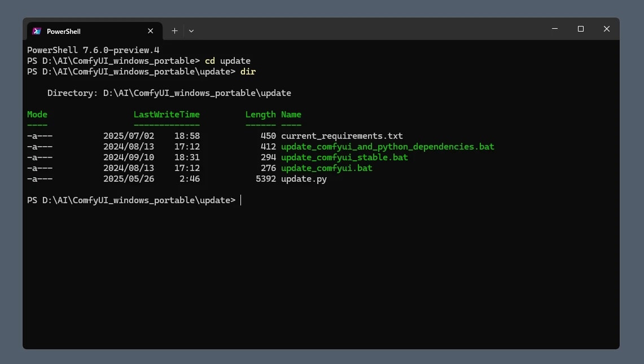Click update_comfyui_stable.bat in the listing
644x364 pixels.
point(344,157)
